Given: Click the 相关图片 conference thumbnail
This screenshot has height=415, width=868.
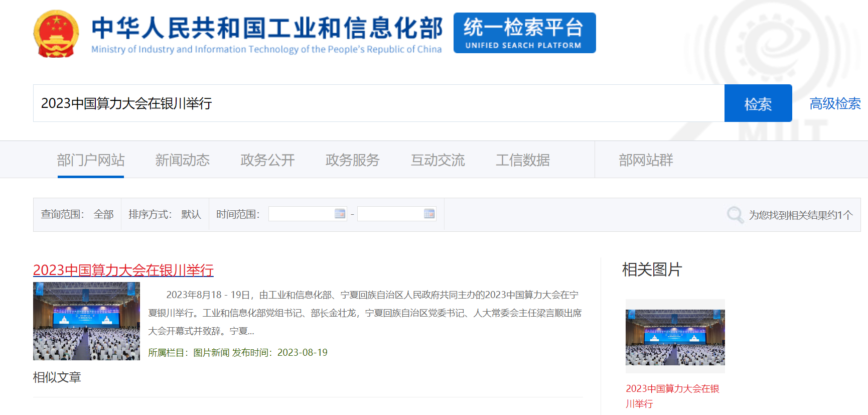Looking at the screenshot, I should tap(675, 337).
